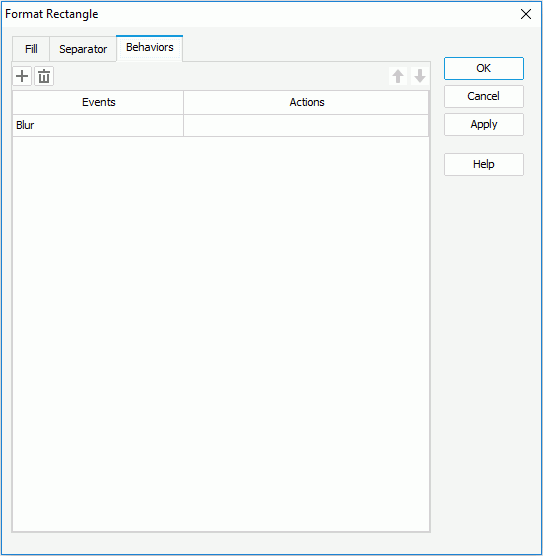Apply the current rectangle settings
Image resolution: width=543 pixels, height=556 pixels.
483,124
